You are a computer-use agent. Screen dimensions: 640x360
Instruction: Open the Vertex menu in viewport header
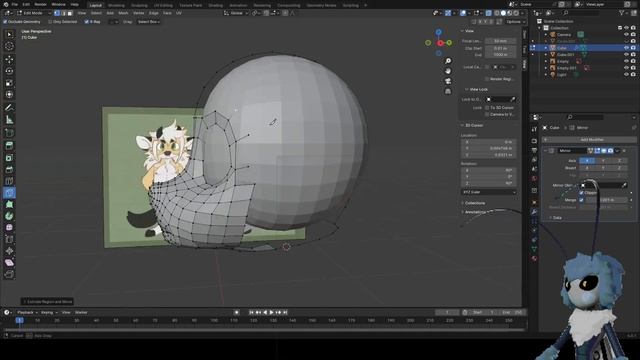[x=138, y=13]
